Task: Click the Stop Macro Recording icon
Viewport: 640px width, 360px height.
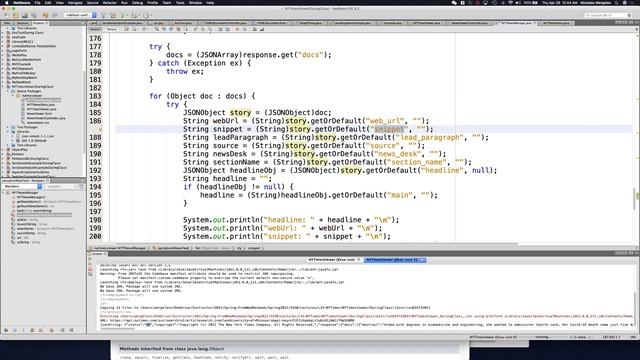Action: pyautogui.click(x=245, y=29)
